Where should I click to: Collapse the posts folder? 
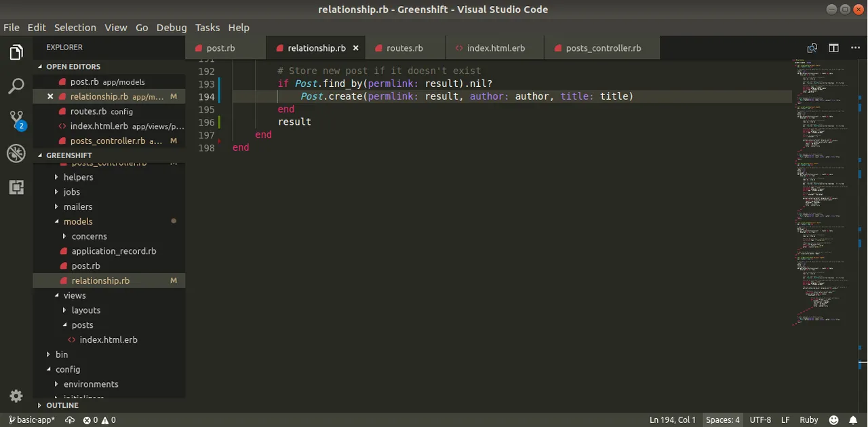click(65, 325)
